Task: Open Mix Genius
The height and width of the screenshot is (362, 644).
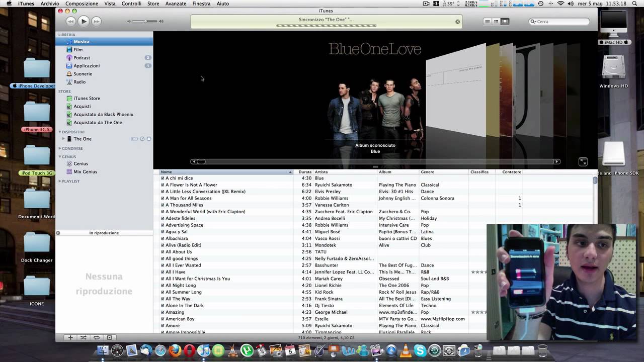Action: coord(85,172)
